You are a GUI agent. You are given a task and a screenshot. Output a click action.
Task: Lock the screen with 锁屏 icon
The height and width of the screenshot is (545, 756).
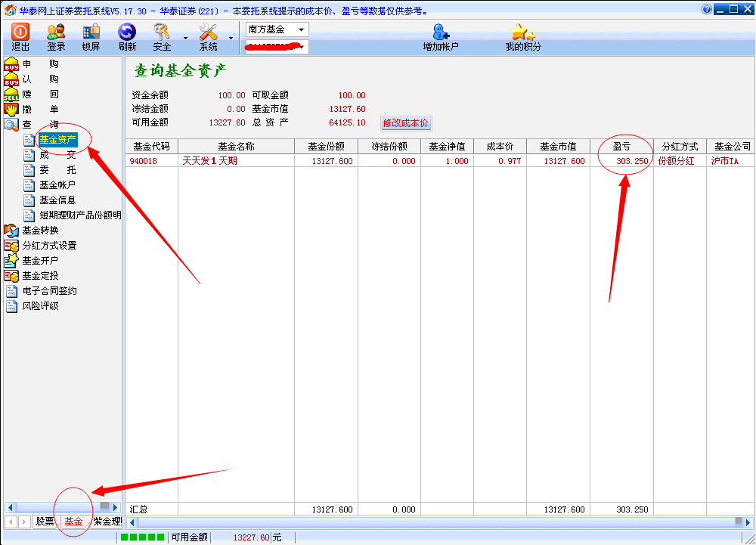(x=91, y=33)
